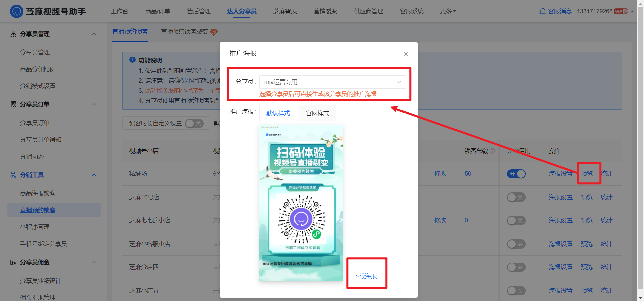Click the 分享员佣金 section icon in sidebar
Image resolution: width=644 pixels, height=301 pixels.
(13, 262)
